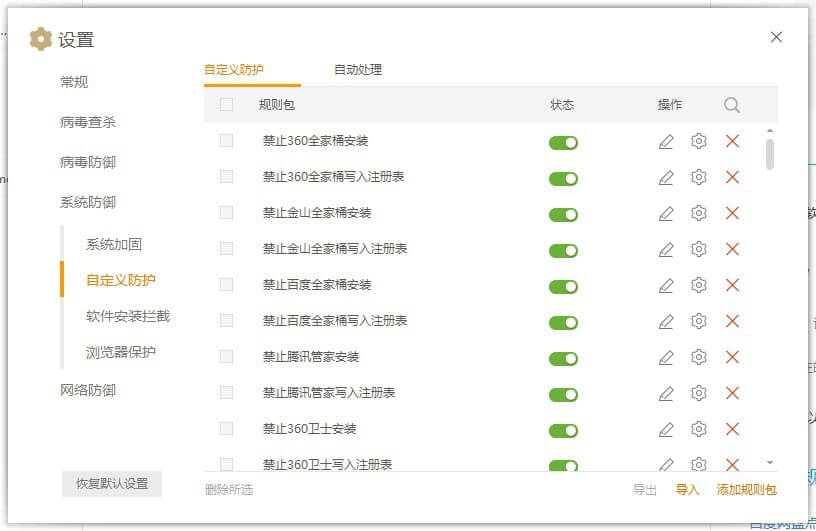
Task: Click the rule list scrollbar down arrow
Action: (769, 462)
